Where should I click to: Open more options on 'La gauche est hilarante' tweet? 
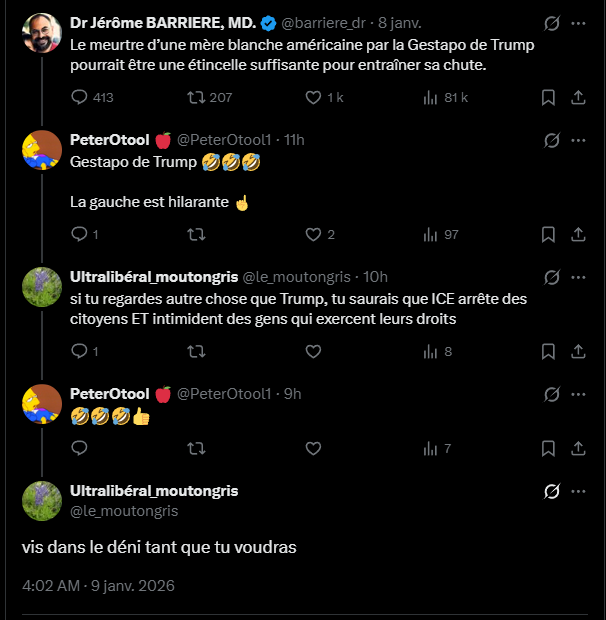[578, 140]
